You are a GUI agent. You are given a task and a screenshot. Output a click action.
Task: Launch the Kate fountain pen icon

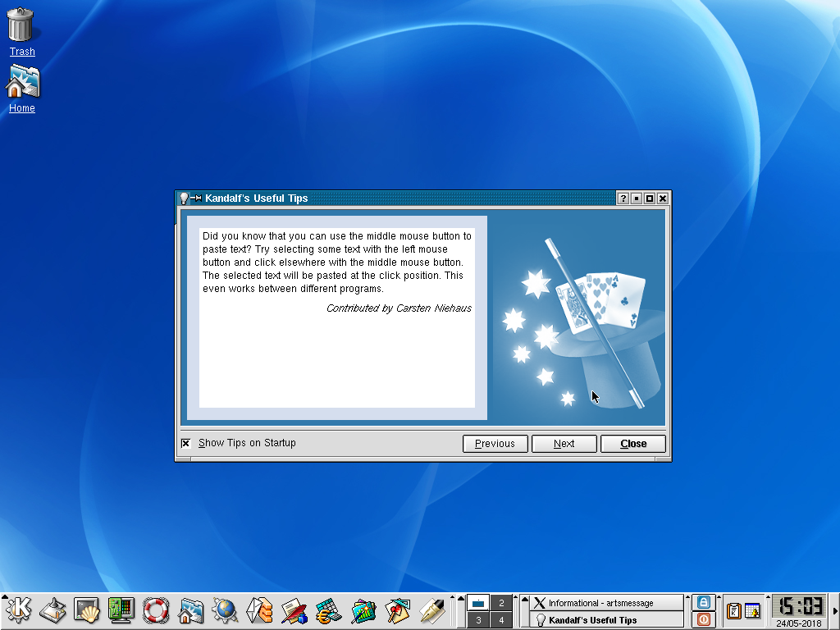pos(432,610)
